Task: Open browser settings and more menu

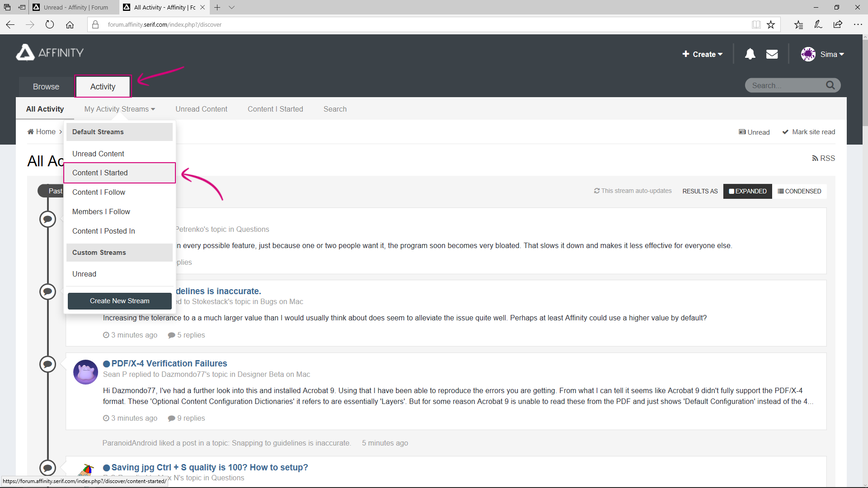Action: tap(858, 24)
